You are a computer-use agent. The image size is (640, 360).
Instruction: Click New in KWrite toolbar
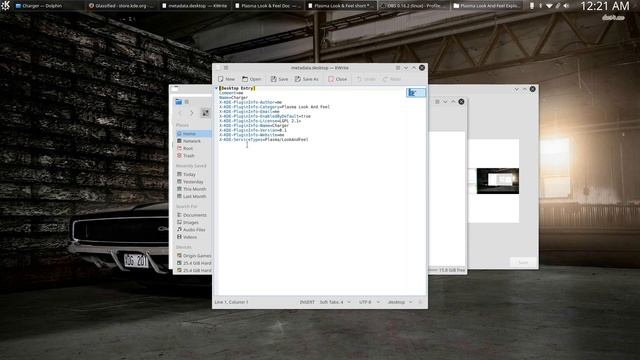coord(227,79)
